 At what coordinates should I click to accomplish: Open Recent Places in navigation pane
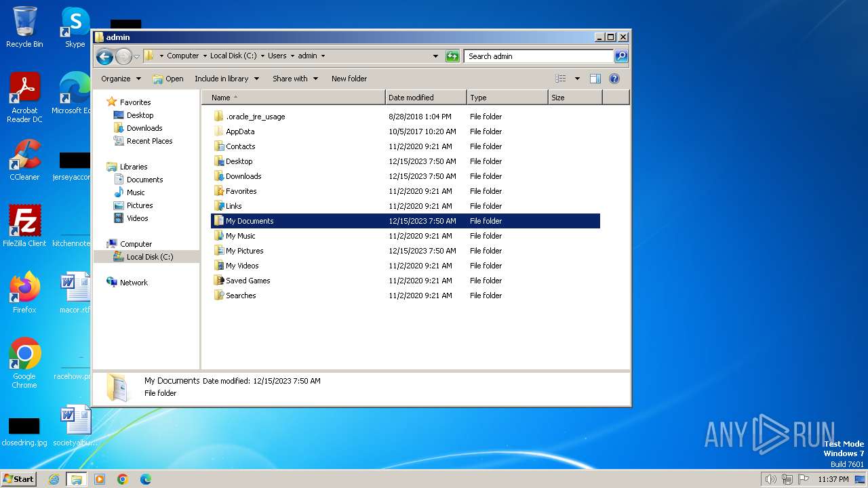tap(149, 141)
